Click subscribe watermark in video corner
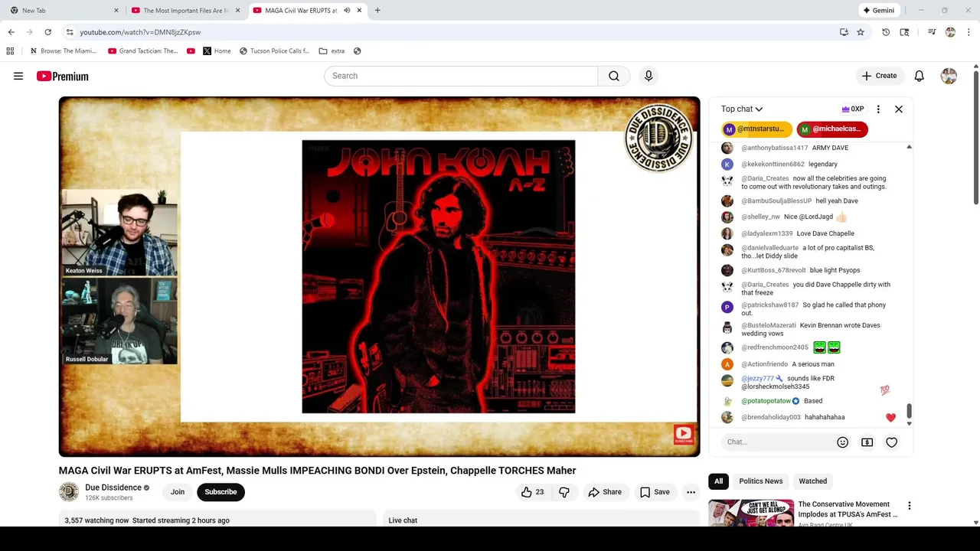Viewport: 980px width, 551px height. tap(683, 435)
